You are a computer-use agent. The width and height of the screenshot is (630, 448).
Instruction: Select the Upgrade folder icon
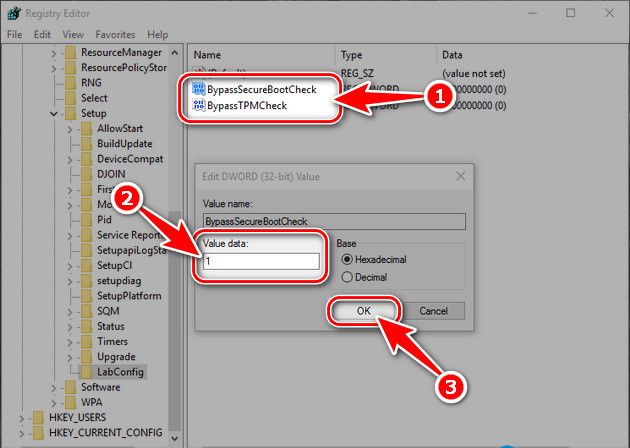click(x=87, y=357)
